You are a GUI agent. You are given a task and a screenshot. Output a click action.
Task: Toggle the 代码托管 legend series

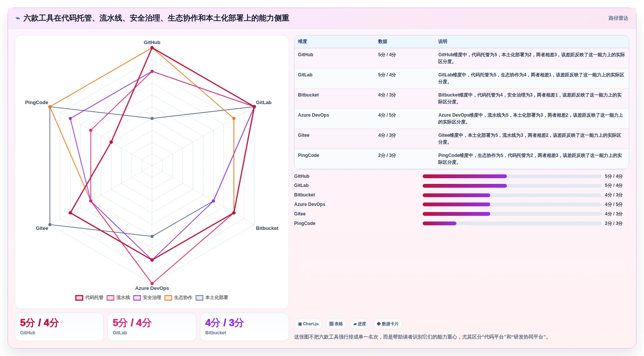[x=89, y=298]
